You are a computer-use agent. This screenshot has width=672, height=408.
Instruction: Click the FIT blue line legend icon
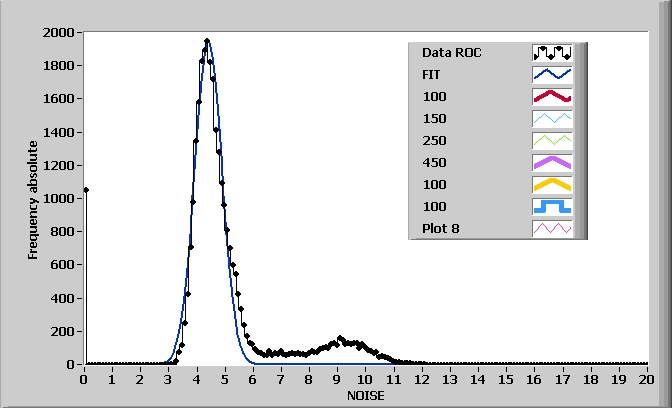[551, 74]
